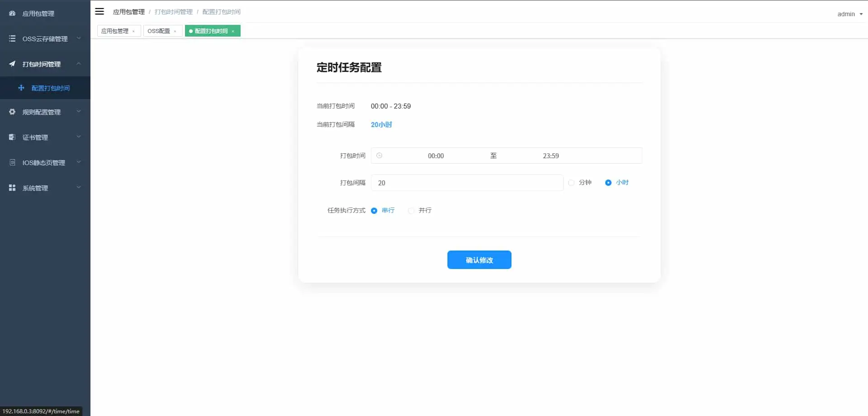Viewport: 868px width, 416px height.
Task: Click the 确认修改 button
Action: 479,260
